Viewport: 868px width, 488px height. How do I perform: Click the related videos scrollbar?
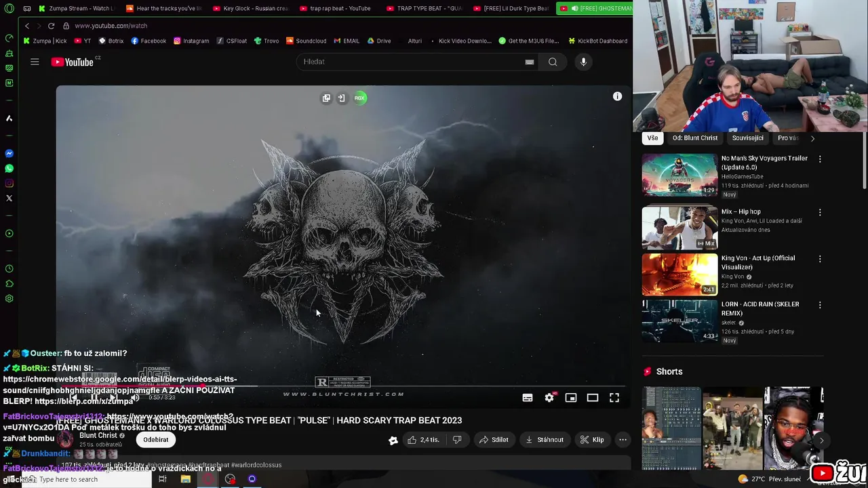pos(865,161)
